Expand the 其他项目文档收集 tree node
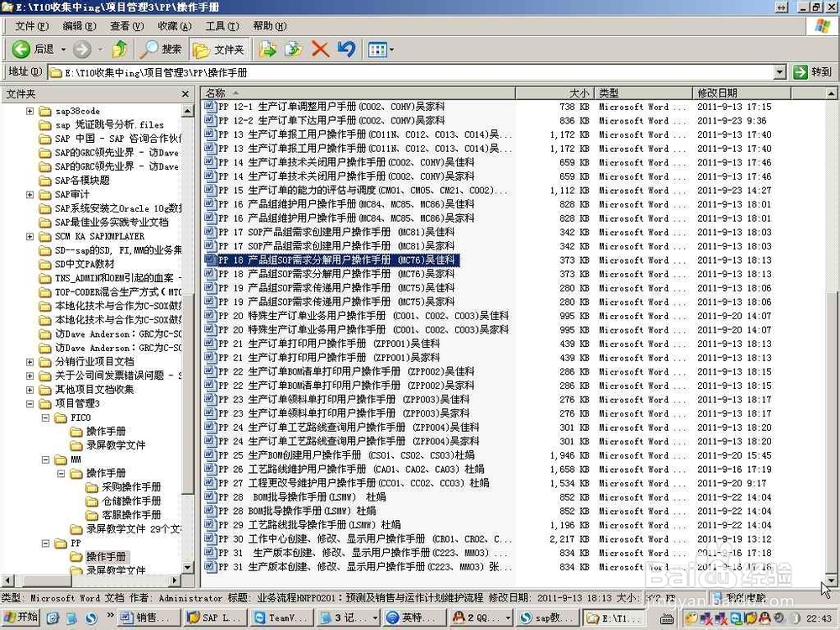Image resolution: width=840 pixels, height=630 pixels. 30,390
